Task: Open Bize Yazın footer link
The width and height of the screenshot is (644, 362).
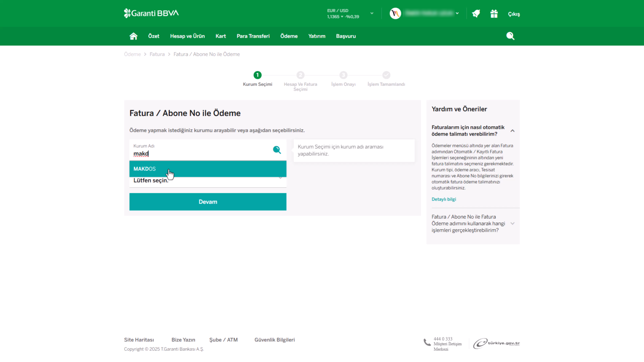Action: coord(183,340)
